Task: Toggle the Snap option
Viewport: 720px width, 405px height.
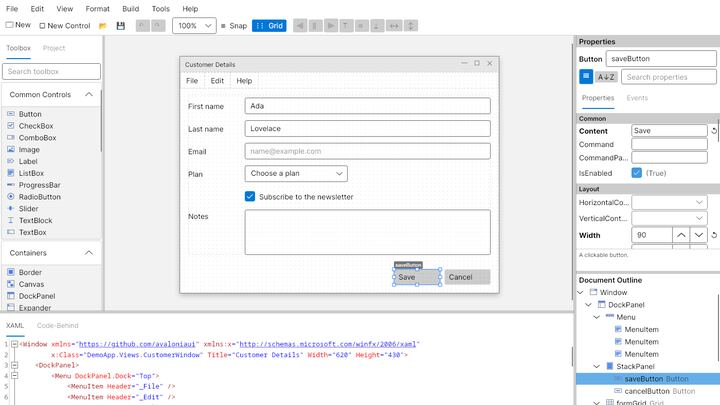Action: point(234,26)
